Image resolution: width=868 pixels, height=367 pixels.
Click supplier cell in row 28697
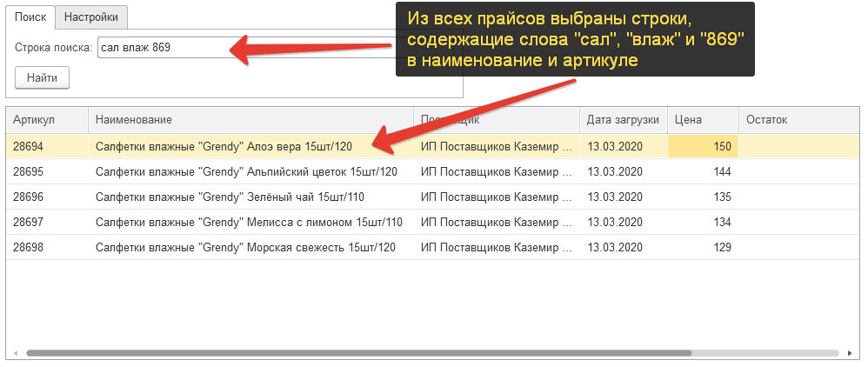497,223
